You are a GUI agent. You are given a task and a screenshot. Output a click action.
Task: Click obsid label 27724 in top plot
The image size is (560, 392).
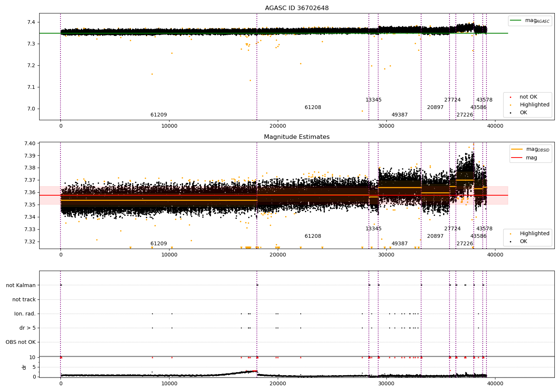(x=452, y=100)
